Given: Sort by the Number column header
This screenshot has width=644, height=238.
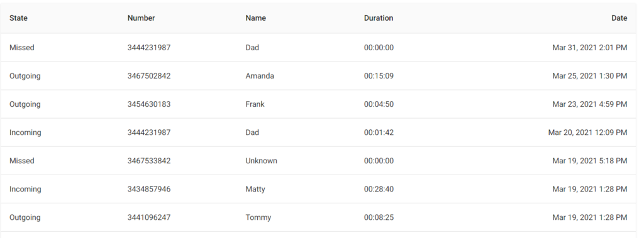Looking at the screenshot, I should [141, 18].
